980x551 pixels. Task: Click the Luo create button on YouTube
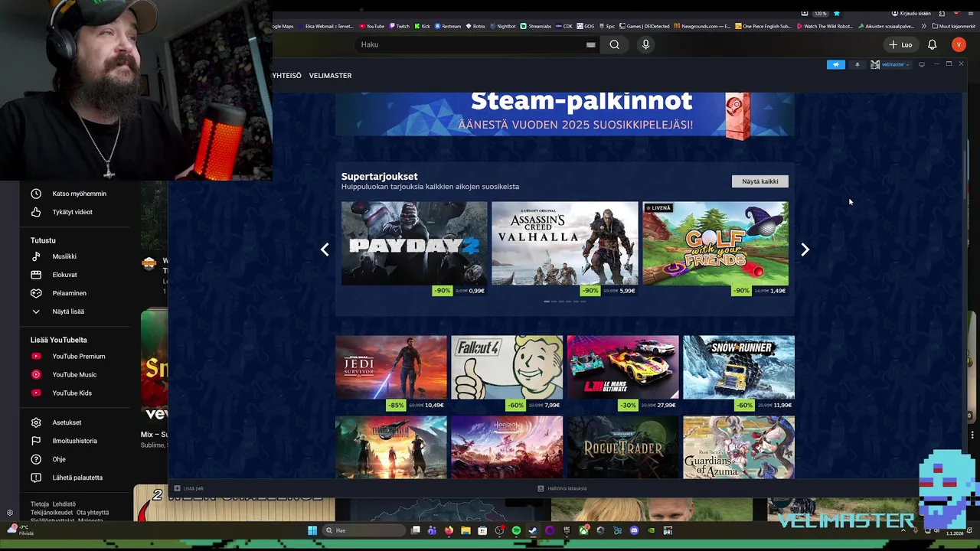click(900, 44)
